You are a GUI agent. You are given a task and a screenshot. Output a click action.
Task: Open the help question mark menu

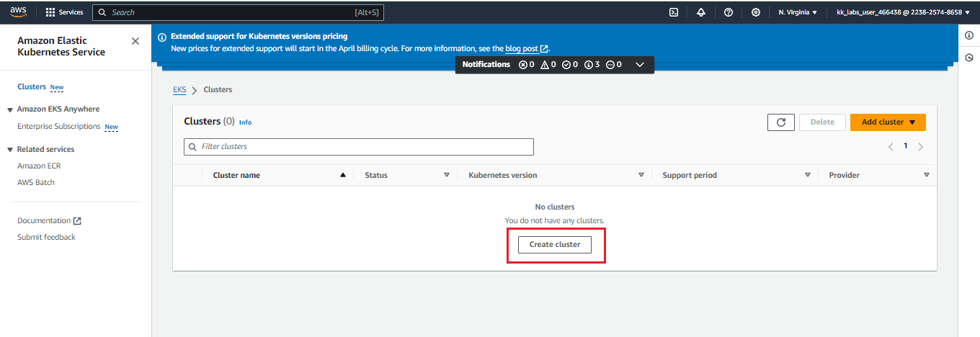point(729,12)
